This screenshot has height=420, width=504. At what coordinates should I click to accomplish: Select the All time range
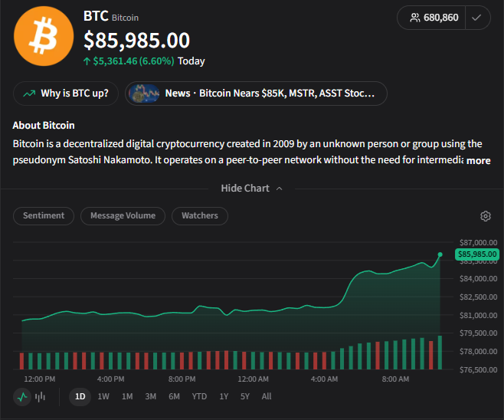pyautogui.click(x=267, y=397)
